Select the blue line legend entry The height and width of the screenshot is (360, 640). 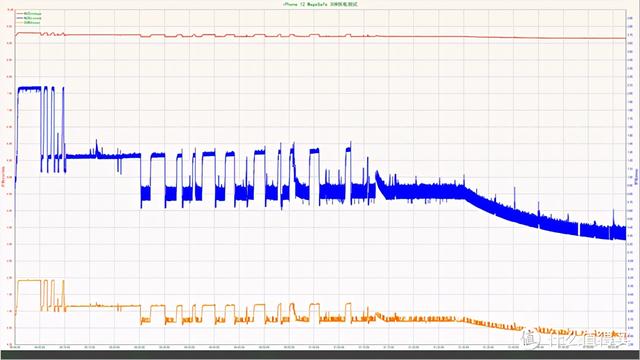(x=29, y=18)
